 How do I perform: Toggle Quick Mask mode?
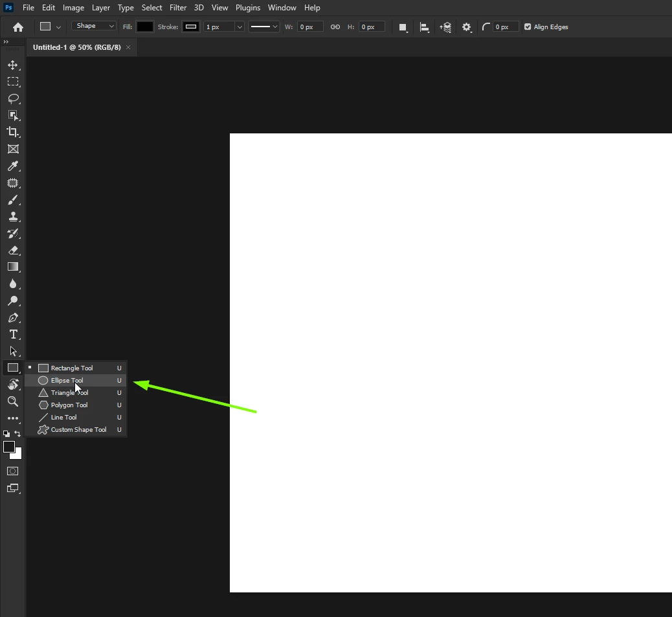click(13, 471)
